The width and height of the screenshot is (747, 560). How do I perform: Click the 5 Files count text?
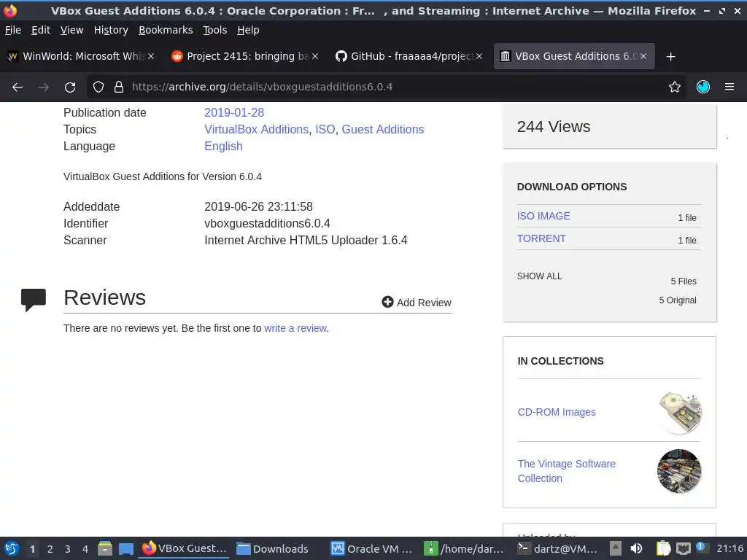[683, 281]
